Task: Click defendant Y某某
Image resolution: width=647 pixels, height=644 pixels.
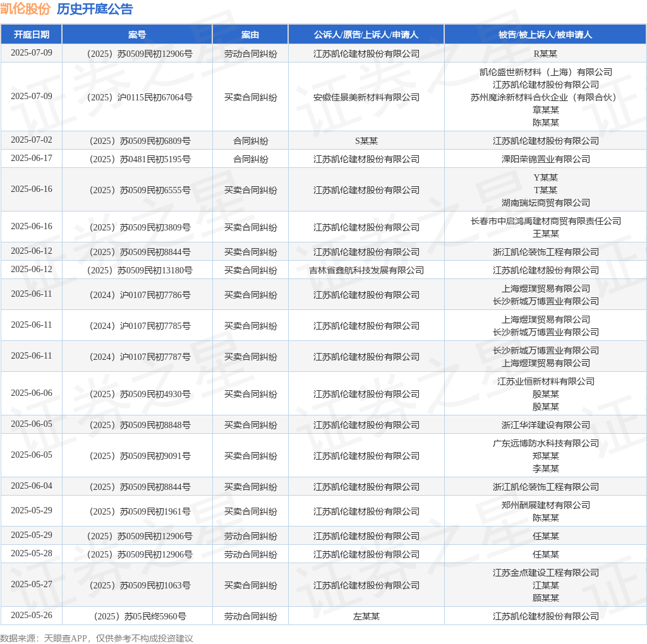Action: click(x=545, y=177)
